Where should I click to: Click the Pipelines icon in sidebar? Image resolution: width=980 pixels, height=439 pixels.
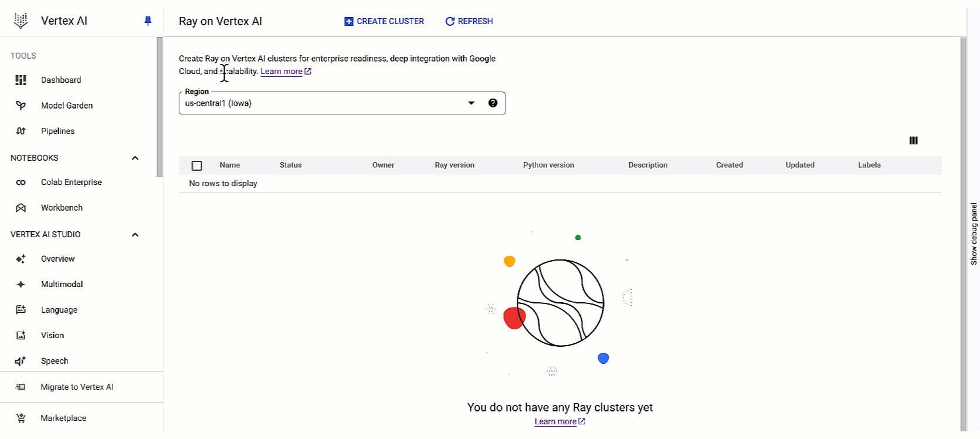point(21,131)
